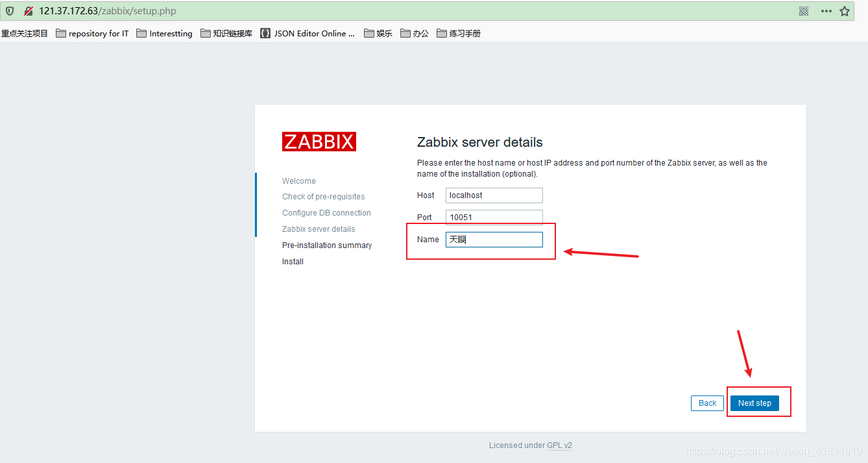The height and width of the screenshot is (463, 868).
Task: Open the 娱乐 bookmark folder
Action: pos(378,33)
